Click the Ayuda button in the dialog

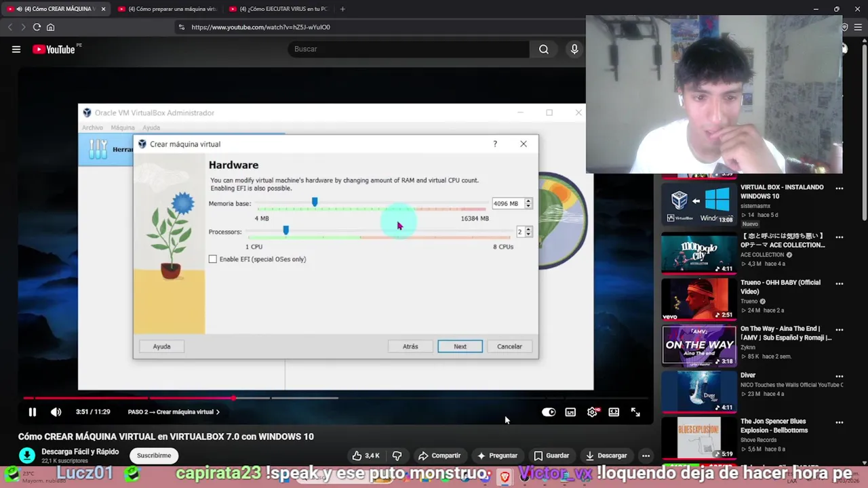tap(161, 346)
